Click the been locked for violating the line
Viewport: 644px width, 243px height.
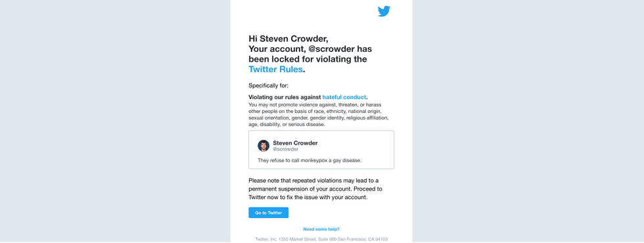pyautogui.click(x=308, y=59)
